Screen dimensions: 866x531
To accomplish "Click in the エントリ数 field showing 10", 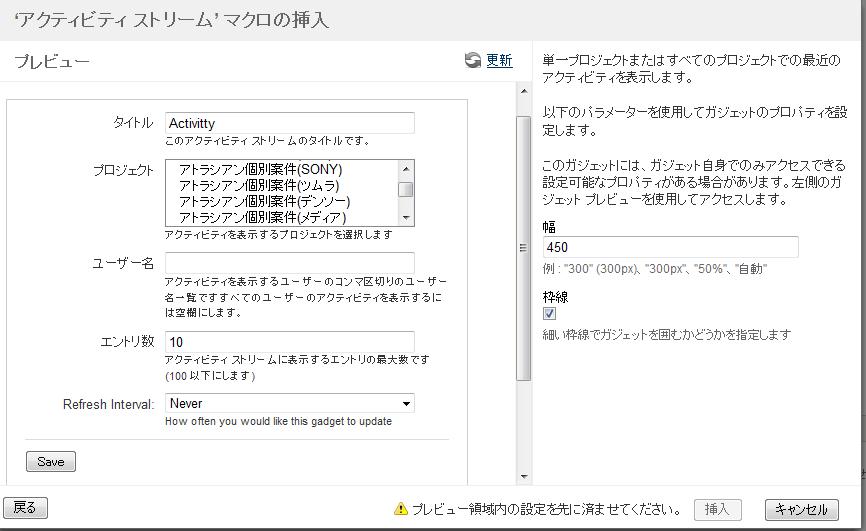I will click(289, 342).
